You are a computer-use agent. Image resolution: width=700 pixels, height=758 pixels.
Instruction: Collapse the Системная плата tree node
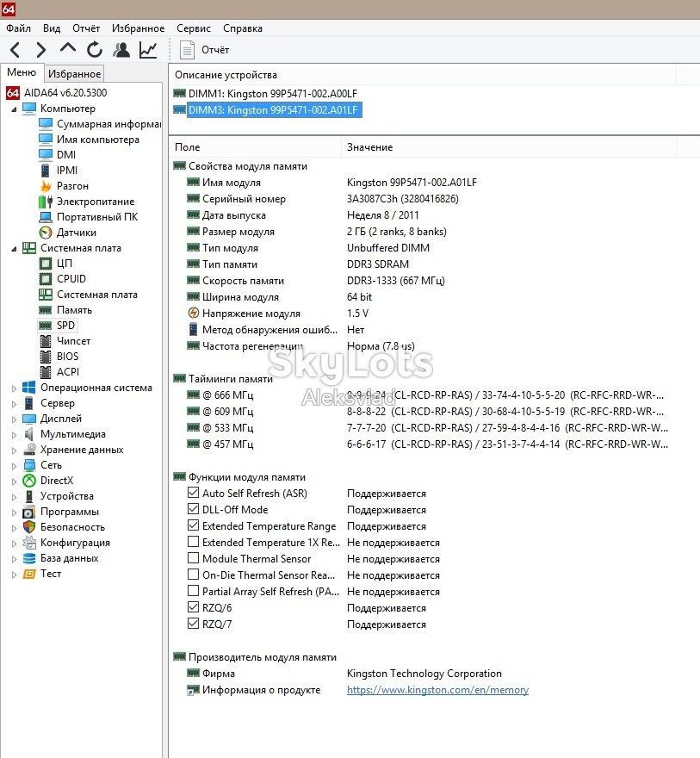point(14,249)
